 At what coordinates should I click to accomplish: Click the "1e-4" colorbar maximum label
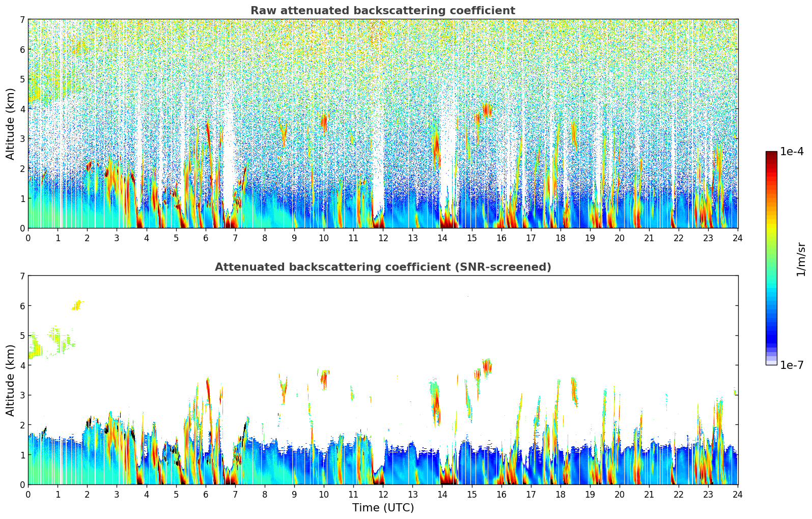(x=792, y=152)
